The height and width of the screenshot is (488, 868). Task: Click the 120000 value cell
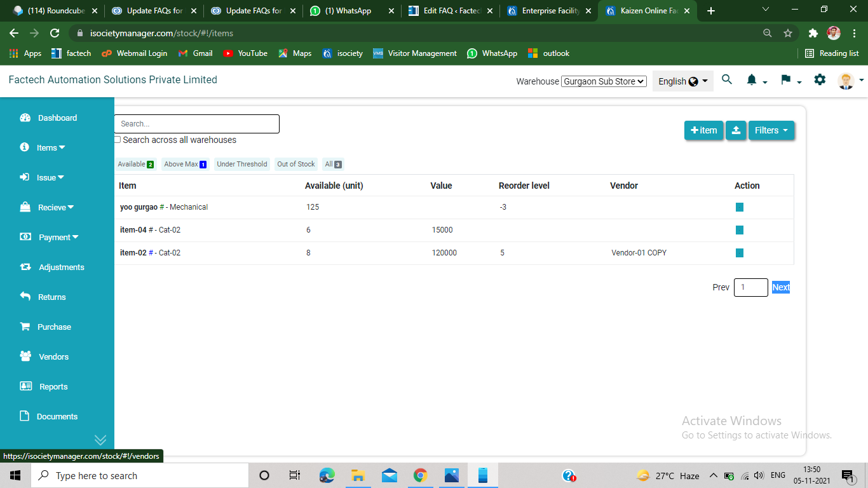coord(444,253)
